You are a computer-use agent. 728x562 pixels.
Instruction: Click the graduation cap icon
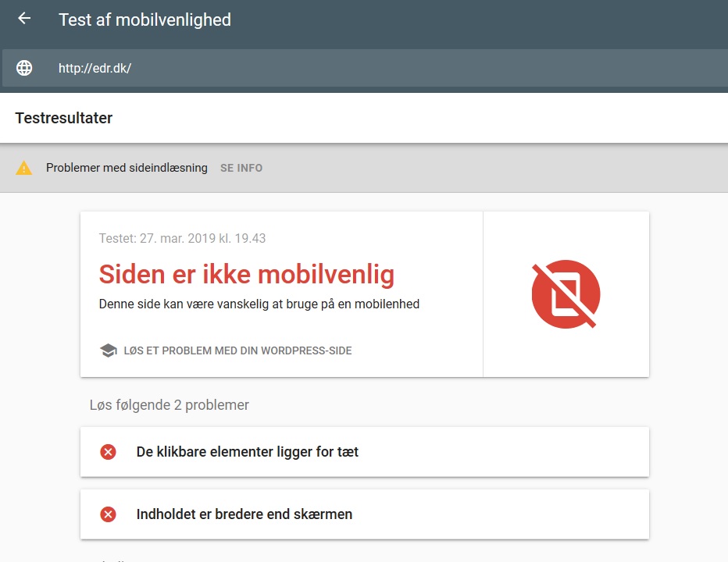pyautogui.click(x=109, y=350)
